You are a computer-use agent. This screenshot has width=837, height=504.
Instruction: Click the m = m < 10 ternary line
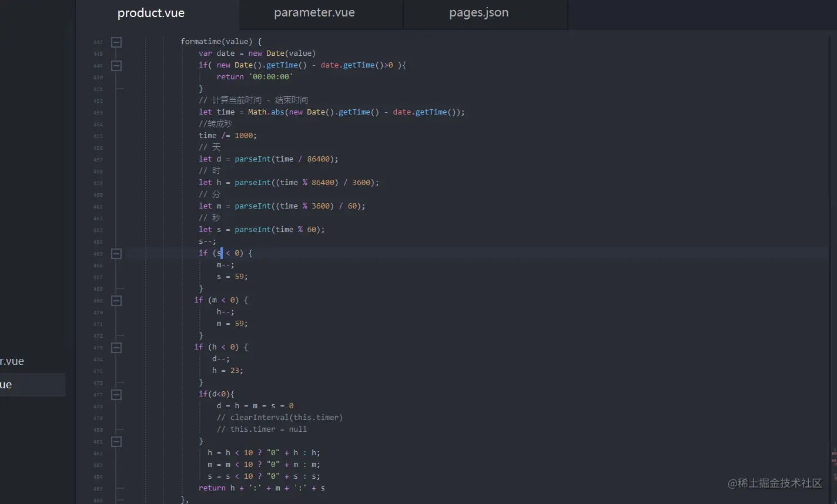[x=264, y=465]
